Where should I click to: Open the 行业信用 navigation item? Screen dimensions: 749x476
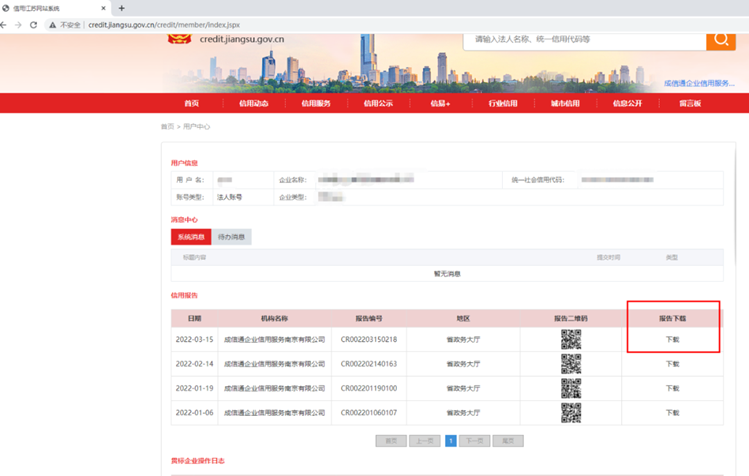(x=503, y=103)
